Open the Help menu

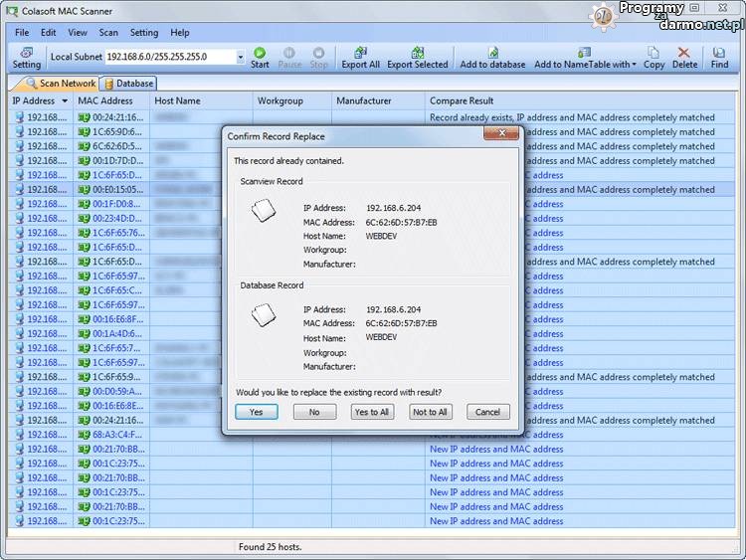click(179, 33)
